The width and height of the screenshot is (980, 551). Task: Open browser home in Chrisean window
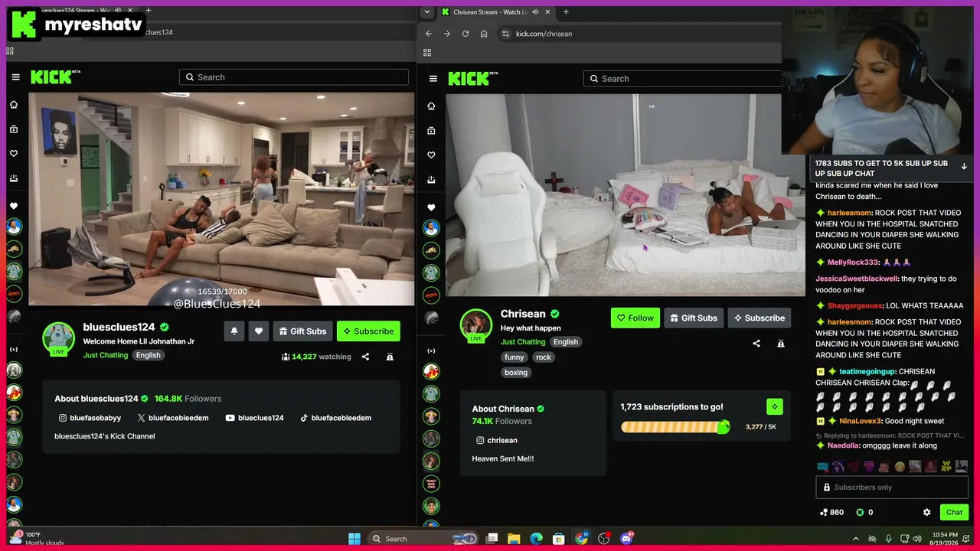484,34
